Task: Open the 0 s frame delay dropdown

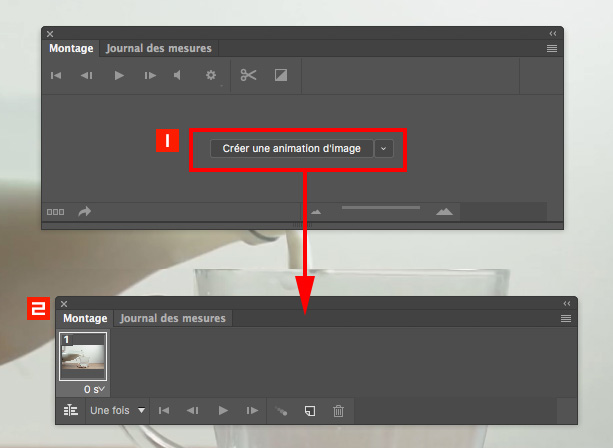Action: [94, 389]
